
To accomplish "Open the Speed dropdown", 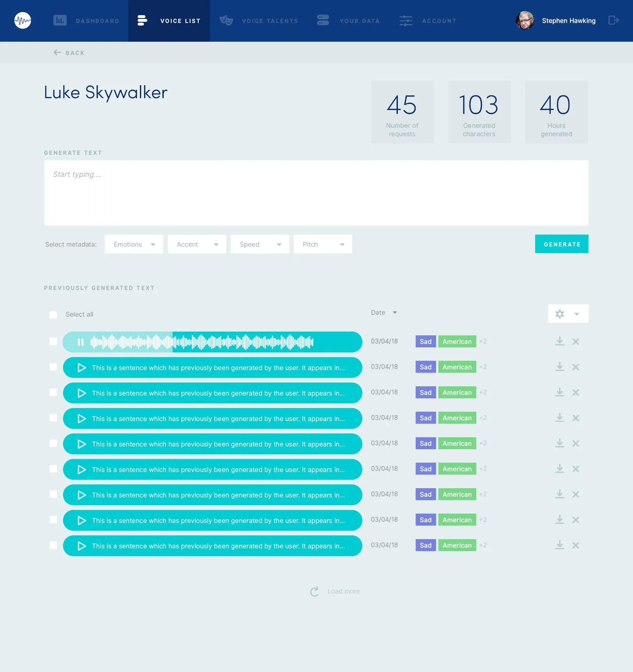I will (260, 244).
